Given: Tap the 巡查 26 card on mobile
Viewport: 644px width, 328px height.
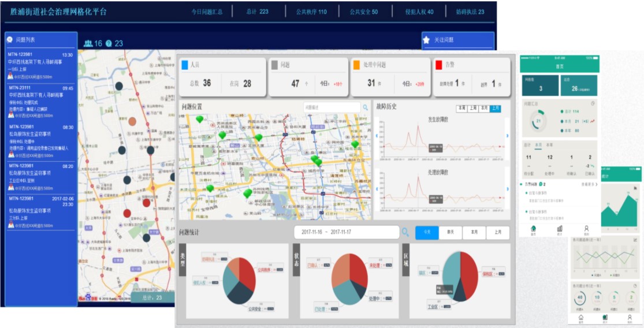Looking at the screenshot, I should tap(579, 85).
